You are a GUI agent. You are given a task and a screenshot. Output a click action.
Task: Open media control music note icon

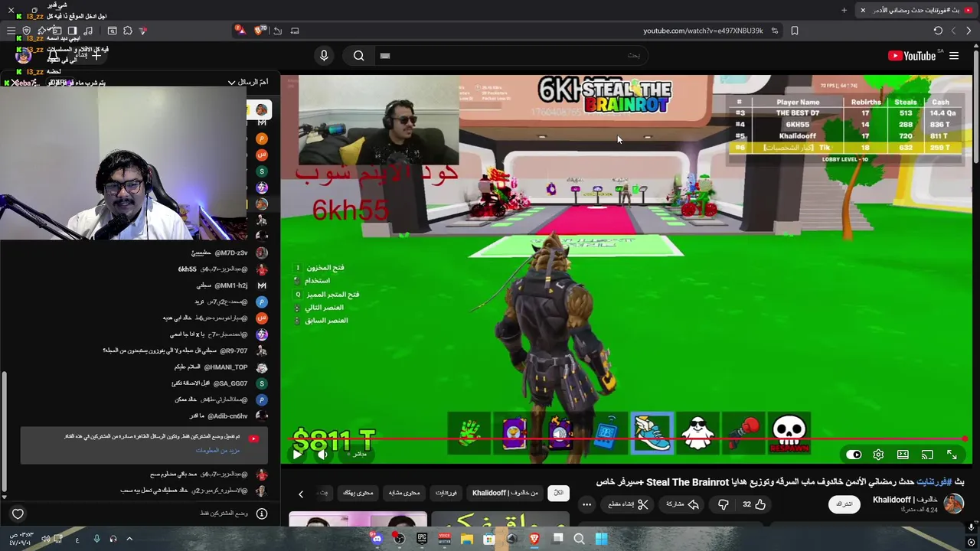coord(88,31)
